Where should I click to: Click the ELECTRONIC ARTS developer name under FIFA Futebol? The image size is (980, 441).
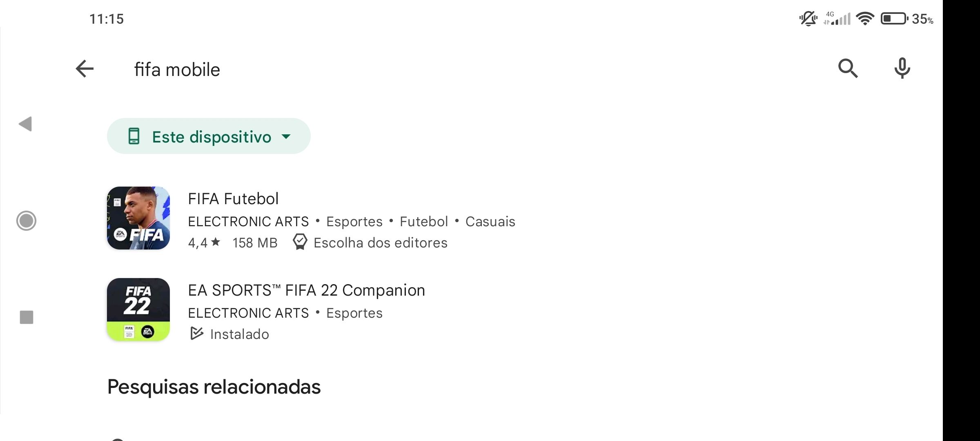pyautogui.click(x=248, y=221)
